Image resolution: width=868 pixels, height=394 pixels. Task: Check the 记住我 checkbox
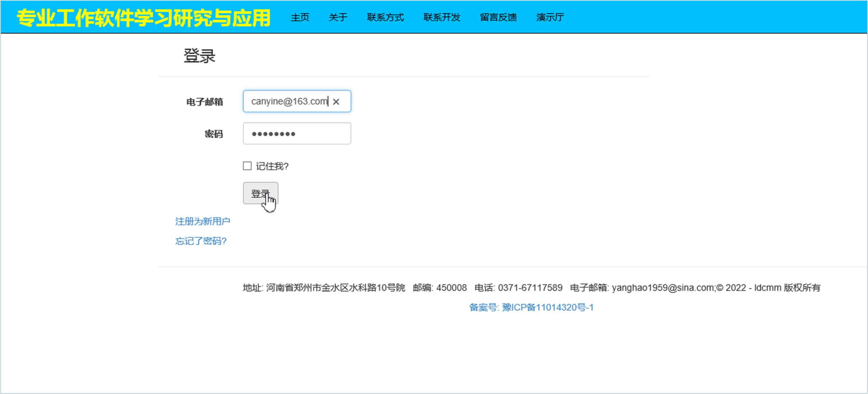coord(247,166)
